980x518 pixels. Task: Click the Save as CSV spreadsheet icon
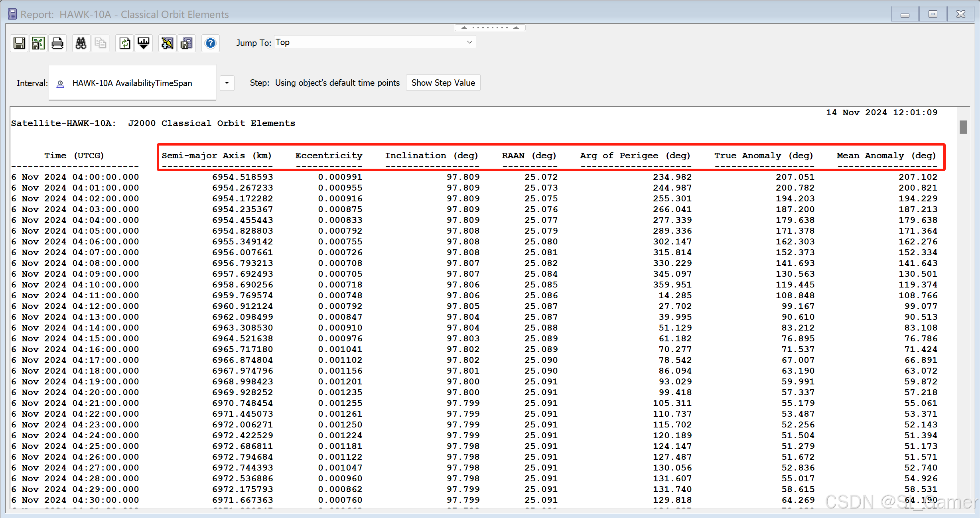(38, 43)
